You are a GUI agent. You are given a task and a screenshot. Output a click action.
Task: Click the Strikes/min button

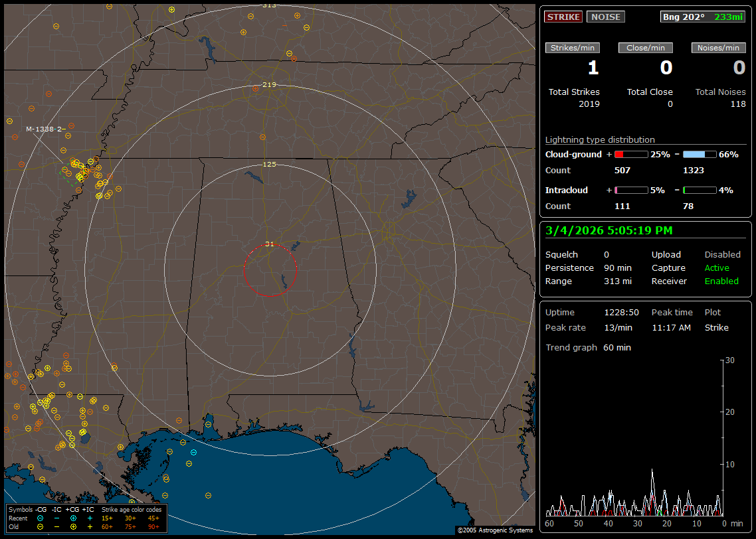[x=573, y=48]
